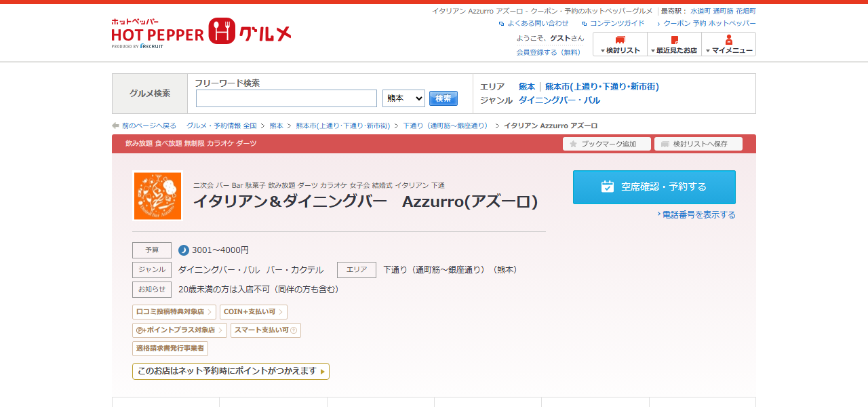Click 熊本市(上通り･下通り･新市街) breadcrumb
868x407 pixels.
[x=343, y=126]
